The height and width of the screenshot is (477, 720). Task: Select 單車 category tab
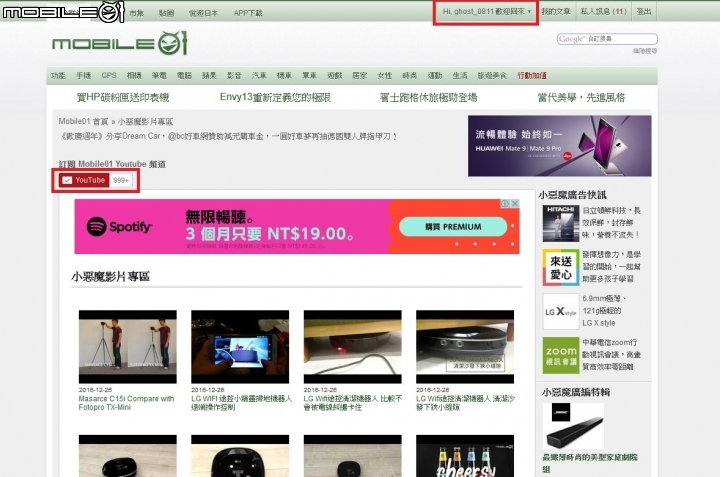pyautogui.click(x=309, y=75)
